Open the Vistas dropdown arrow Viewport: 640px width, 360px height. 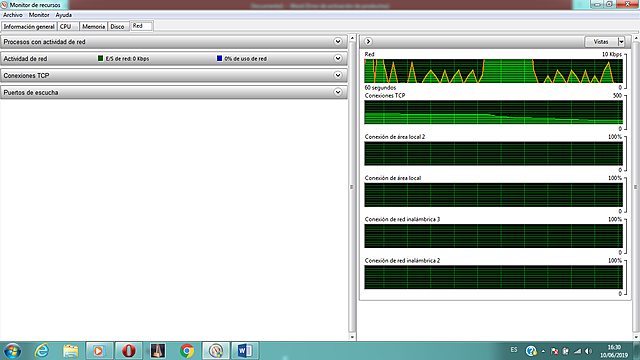tap(621, 42)
